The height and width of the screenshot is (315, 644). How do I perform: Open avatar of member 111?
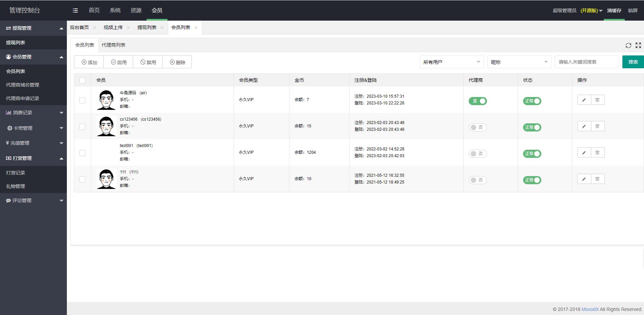click(106, 179)
